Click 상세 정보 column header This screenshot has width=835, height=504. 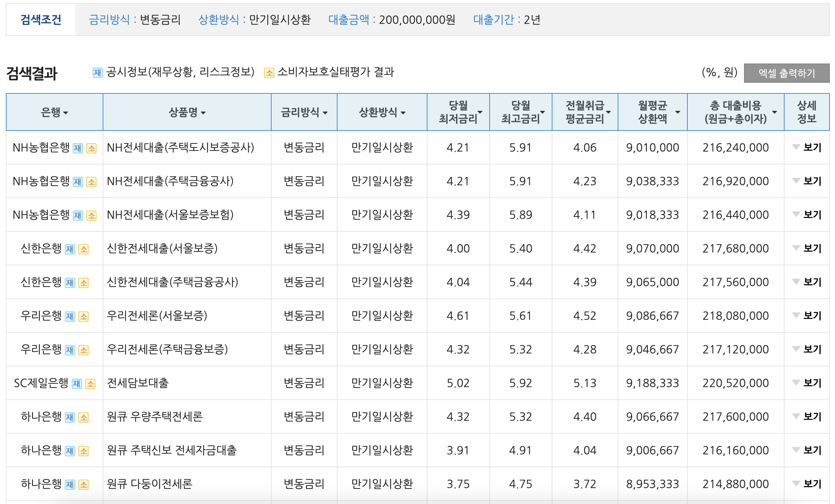pyautogui.click(x=807, y=112)
